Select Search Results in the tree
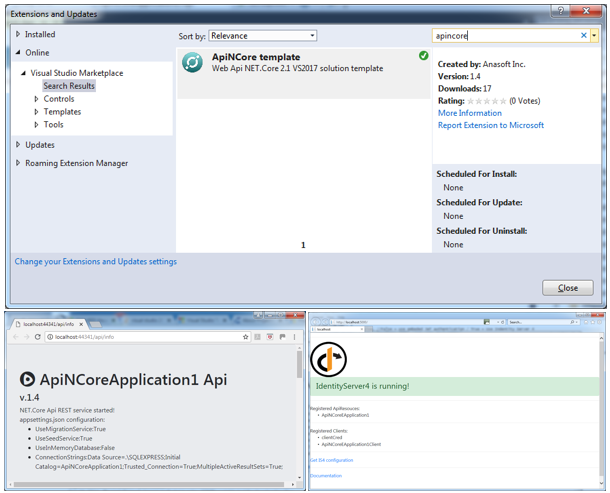Screen dimensions: 610x493 [69, 86]
